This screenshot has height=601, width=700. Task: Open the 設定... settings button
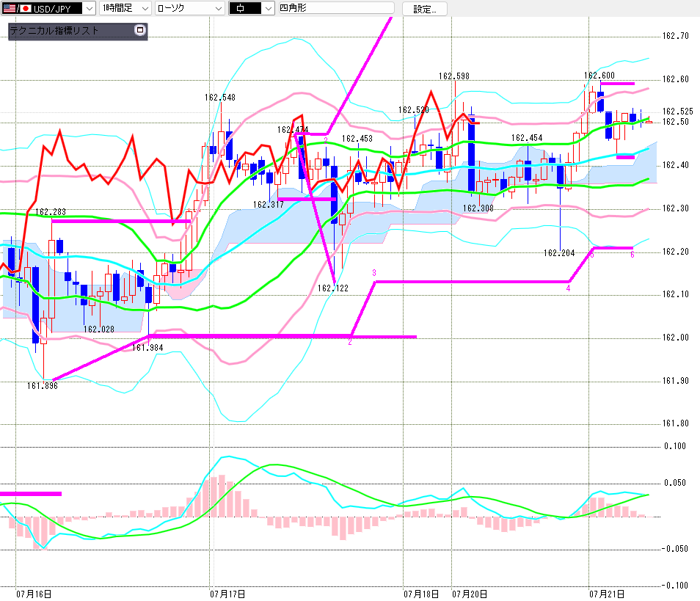(x=425, y=9)
